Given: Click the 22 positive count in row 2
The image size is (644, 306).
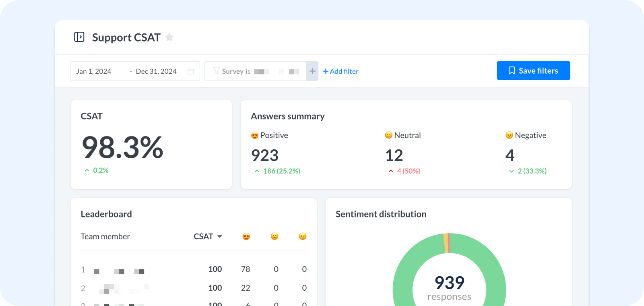Looking at the screenshot, I should [x=246, y=288].
